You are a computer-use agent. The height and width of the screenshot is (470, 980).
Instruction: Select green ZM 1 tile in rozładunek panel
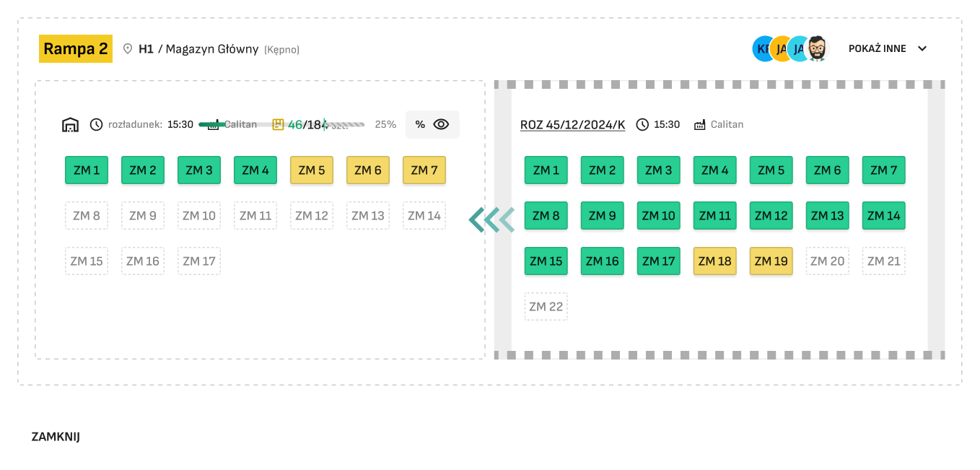click(x=87, y=170)
